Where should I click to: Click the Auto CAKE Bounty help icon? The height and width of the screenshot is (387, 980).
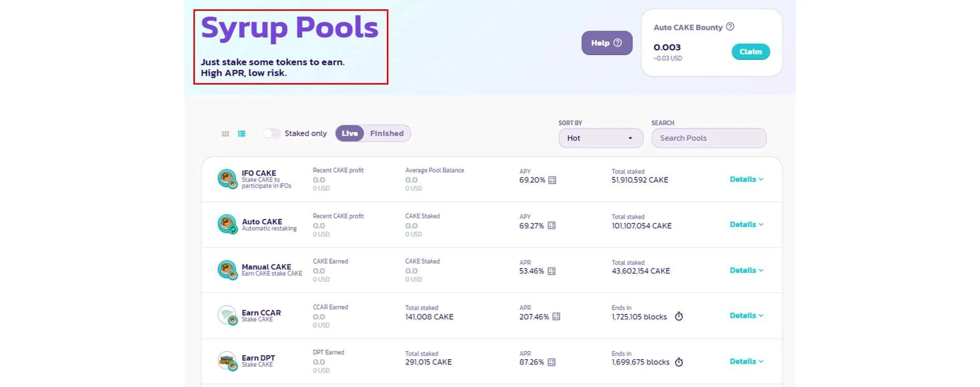click(x=730, y=27)
